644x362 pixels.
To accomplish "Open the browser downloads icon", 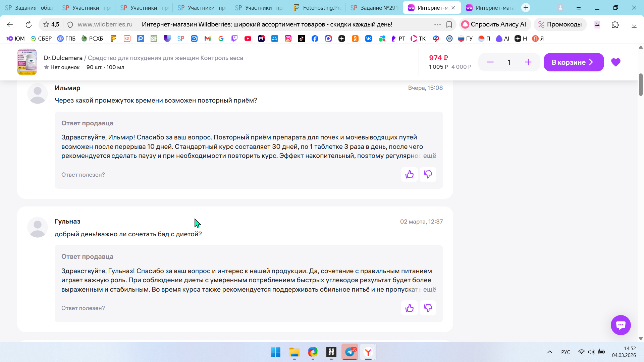I will (x=634, y=24).
